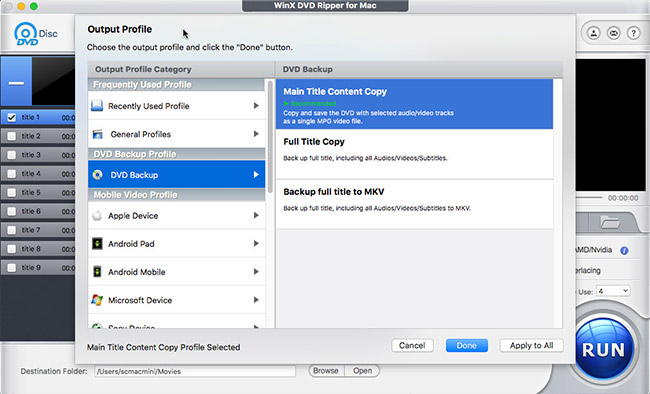Click the mail envelope icon
This screenshot has width=650, height=394.
(614, 33)
